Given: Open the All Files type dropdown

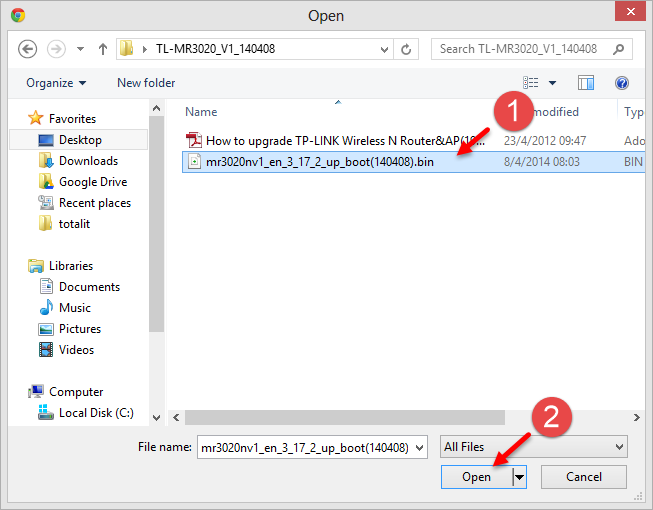Looking at the screenshot, I should point(533,447).
